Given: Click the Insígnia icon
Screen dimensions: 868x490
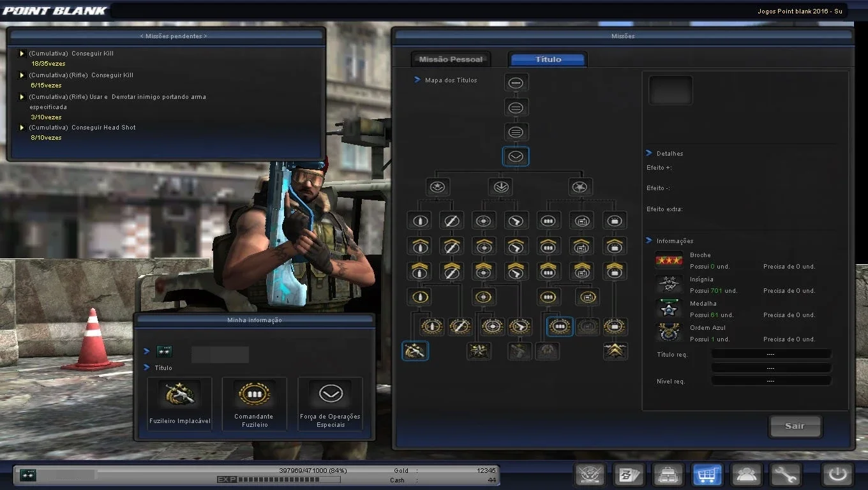Looking at the screenshot, I should point(669,285).
